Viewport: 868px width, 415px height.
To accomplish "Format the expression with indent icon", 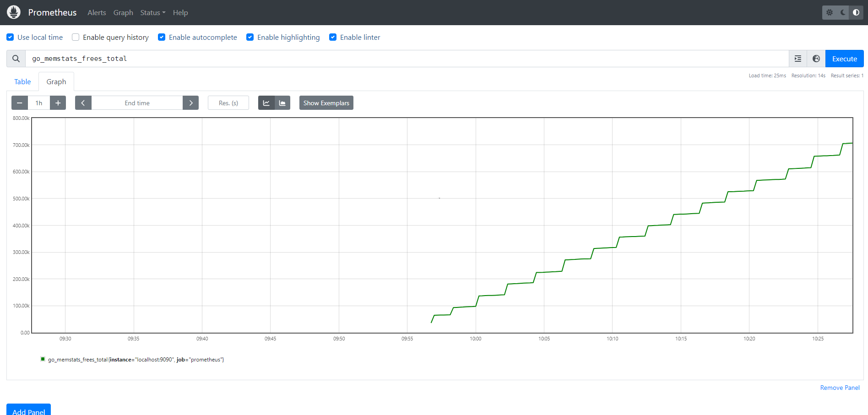I will pos(798,59).
